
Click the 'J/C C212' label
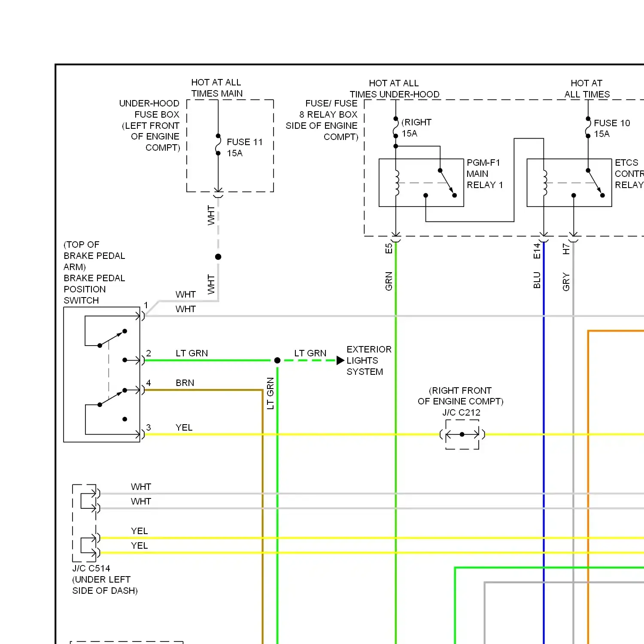(x=462, y=413)
